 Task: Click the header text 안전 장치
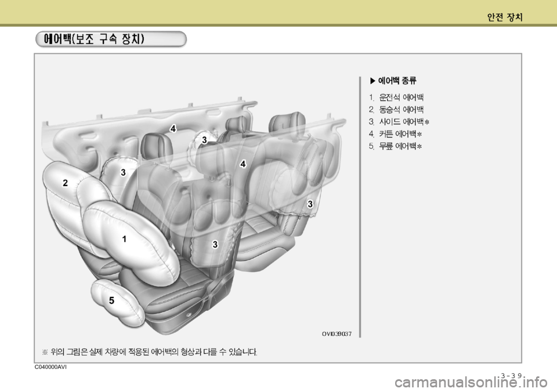tap(505, 17)
